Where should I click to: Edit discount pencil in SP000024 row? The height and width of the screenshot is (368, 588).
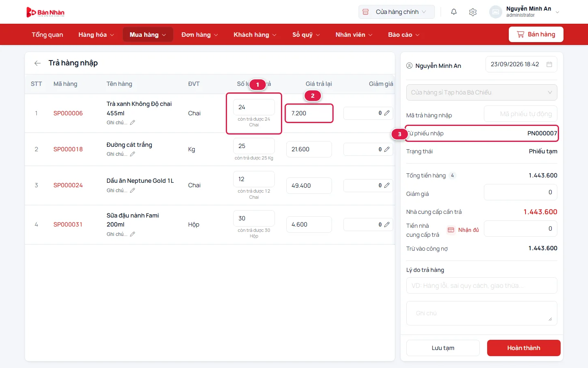[387, 185]
